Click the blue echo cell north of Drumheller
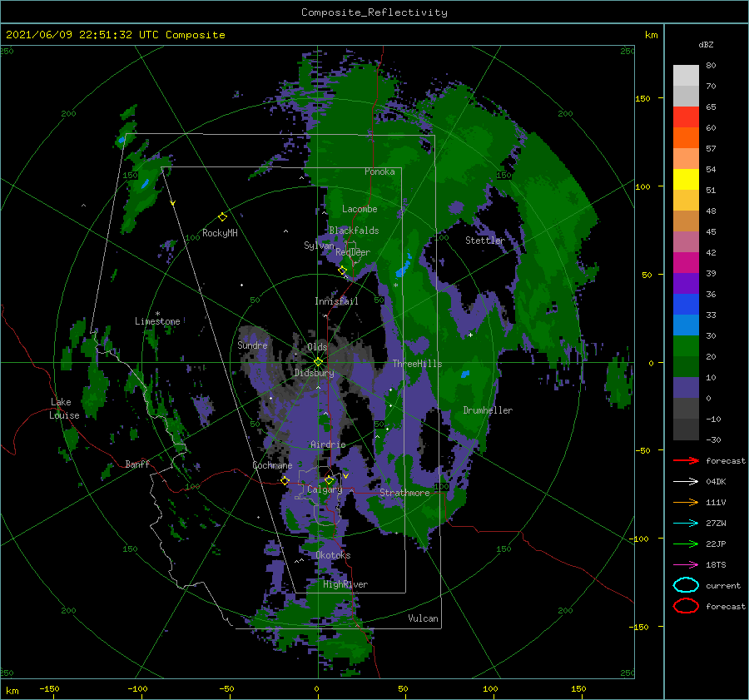Screen dimensions: 749x700 coord(464,374)
